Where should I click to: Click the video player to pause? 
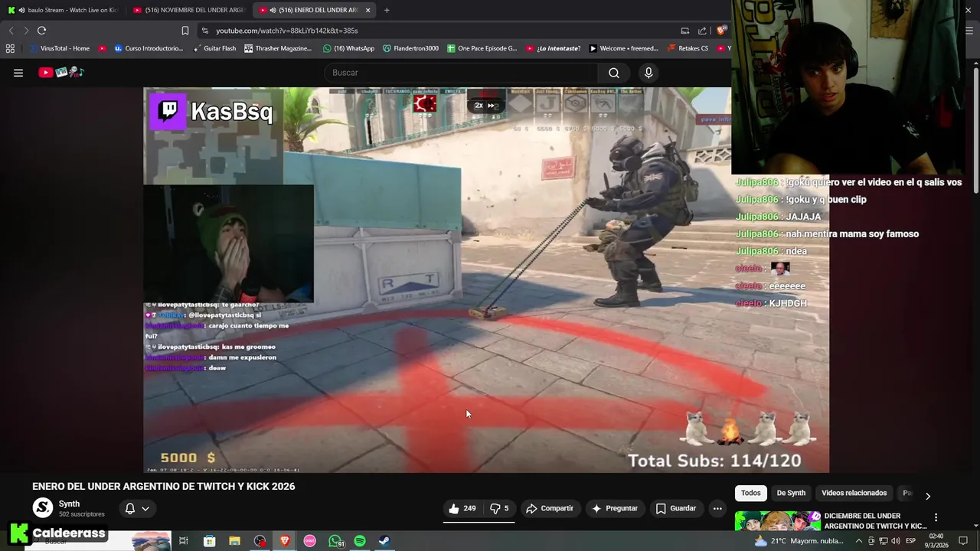(x=486, y=279)
